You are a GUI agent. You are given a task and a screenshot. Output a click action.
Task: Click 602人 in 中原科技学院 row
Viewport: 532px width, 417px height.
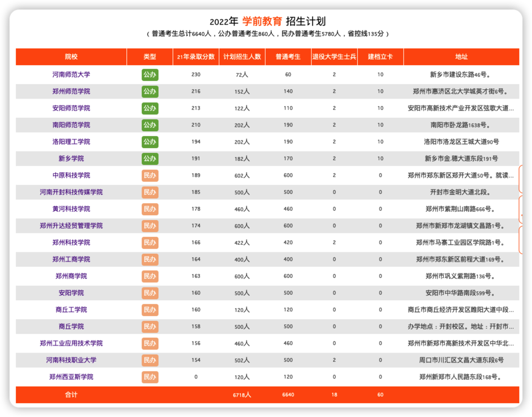pyautogui.click(x=242, y=175)
